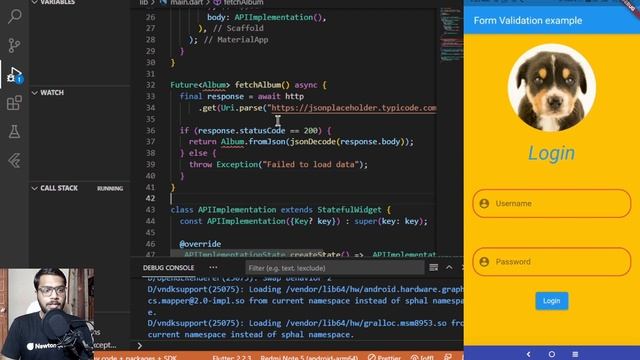Tap the Android recents menu icon
640x360 pixels.
tap(575, 354)
